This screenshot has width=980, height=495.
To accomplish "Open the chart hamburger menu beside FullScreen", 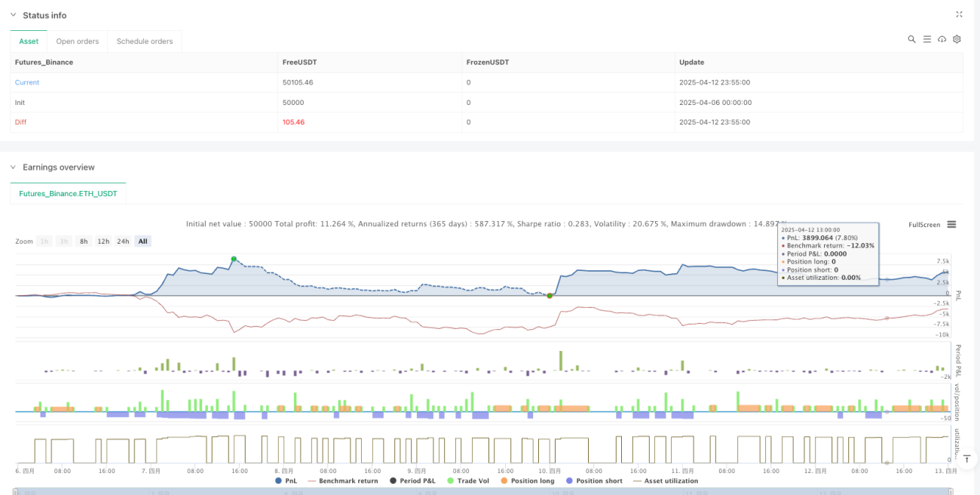I will 951,224.
